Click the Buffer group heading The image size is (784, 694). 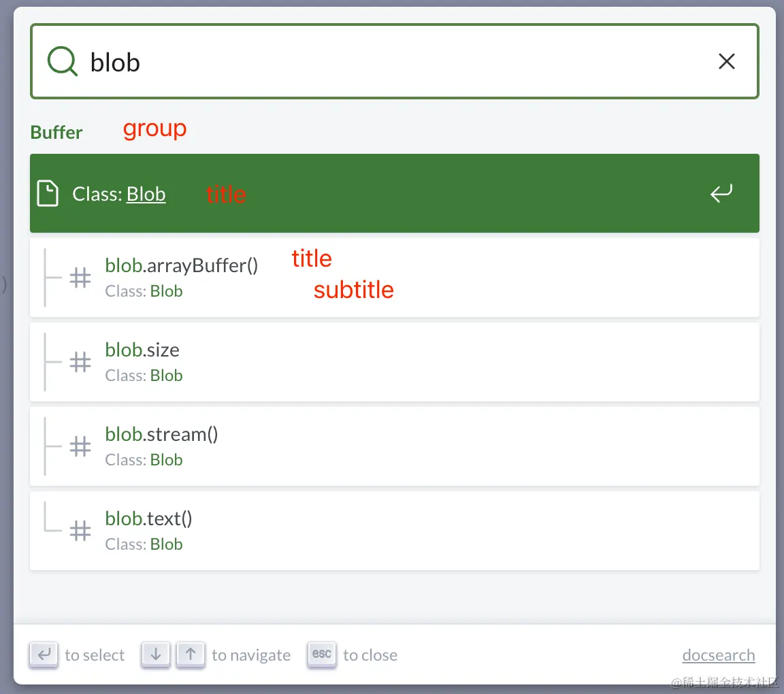tap(56, 132)
